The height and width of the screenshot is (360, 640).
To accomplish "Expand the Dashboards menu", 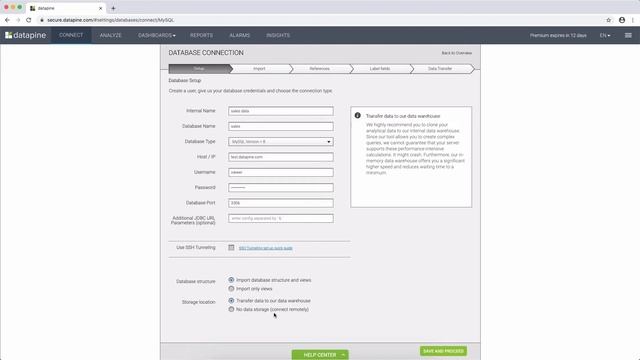I will pos(157,35).
